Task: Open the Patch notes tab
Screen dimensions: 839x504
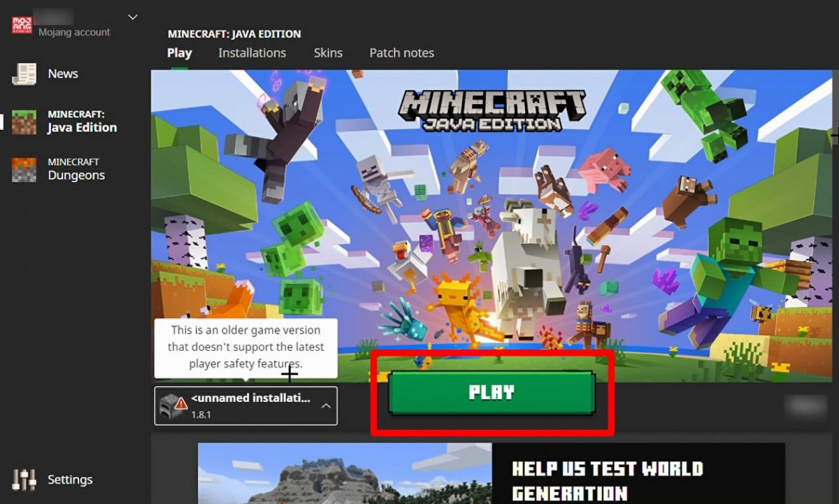Action: [x=401, y=53]
